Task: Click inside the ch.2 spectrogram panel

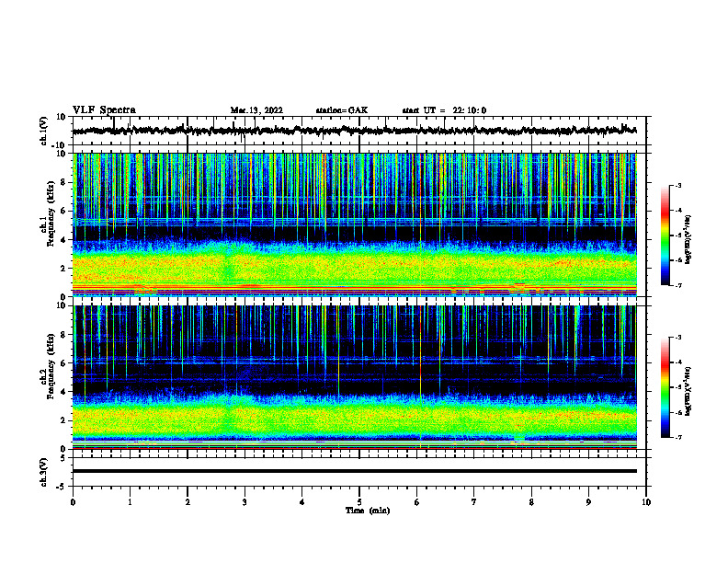Action: coord(355,377)
